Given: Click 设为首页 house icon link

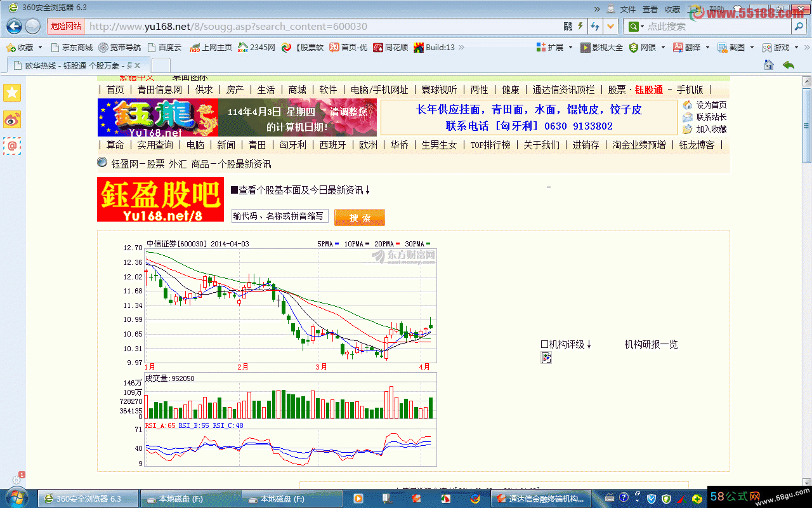Looking at the screenshot, I should point(705,105).
